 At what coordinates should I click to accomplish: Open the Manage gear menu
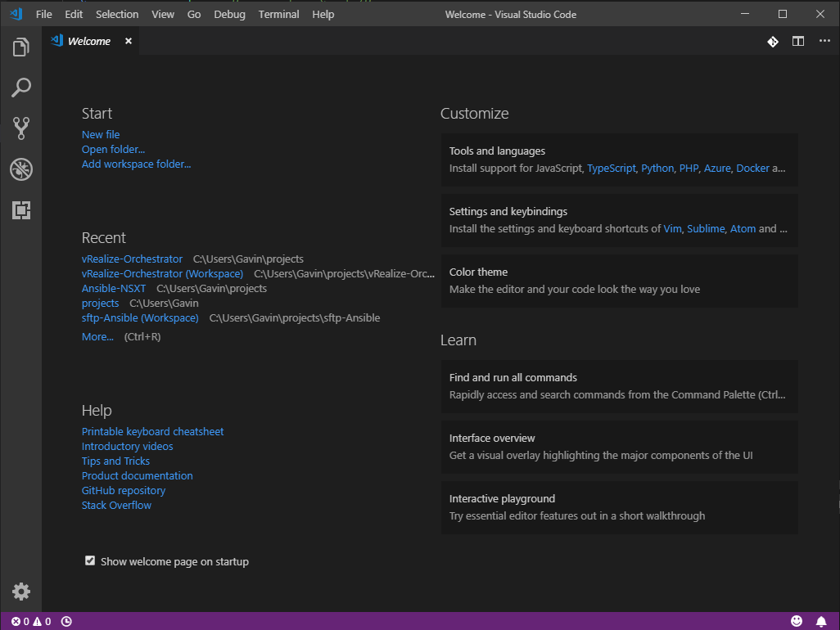pyautogui.click(x=21, y=592)
